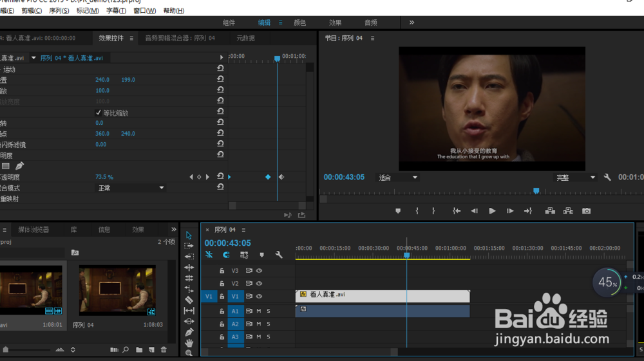Lock the V3 track
This screenshot has height=361, width=644.
click(222, 271)
